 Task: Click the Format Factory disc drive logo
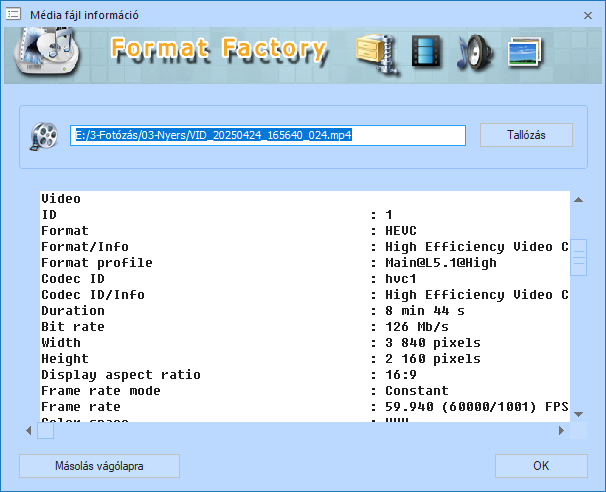46,51
